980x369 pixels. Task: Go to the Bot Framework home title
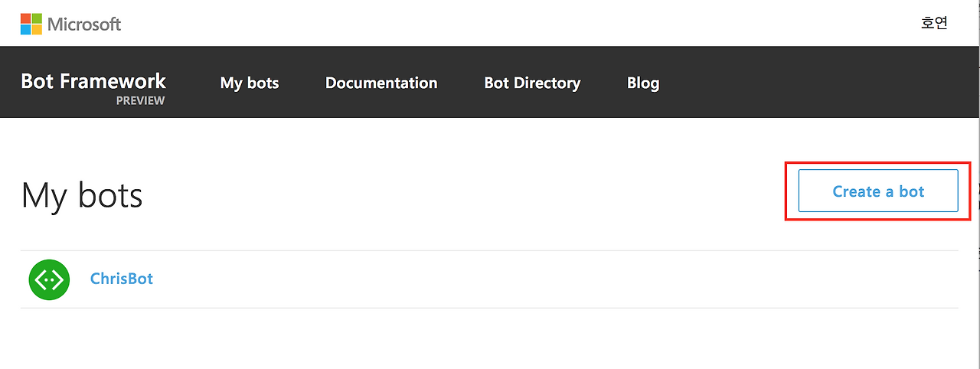tap(93, 81)
